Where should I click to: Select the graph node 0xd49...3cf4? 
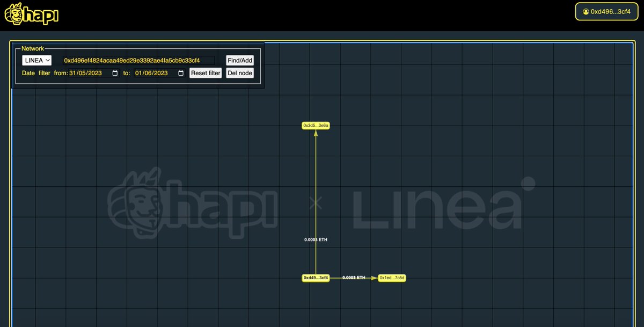click(316, 278)
